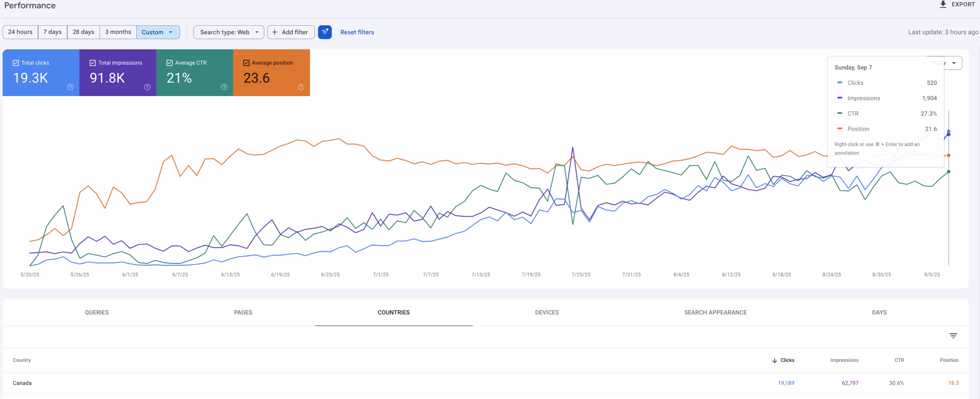
Task: Click the plus icon on Add filter
Action: point(275,32)
